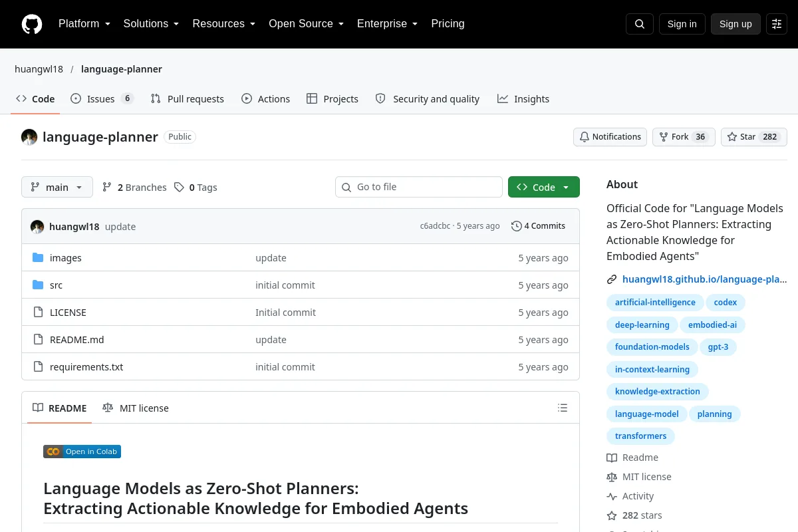Click the bell Notifications button
The height and width of the screenshot is (532, 798).
pos(610,137)
